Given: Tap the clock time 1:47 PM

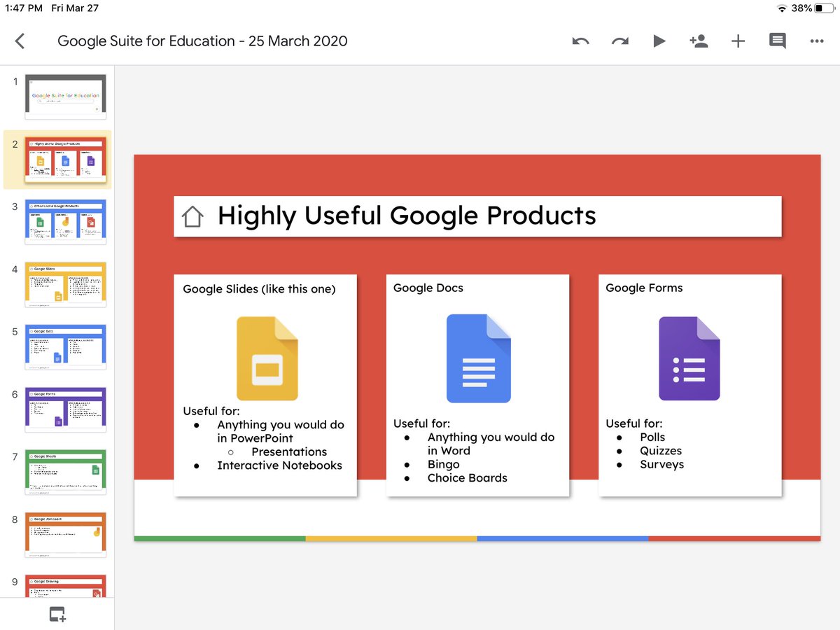Looking at the screenshot, I should point(24,8).
